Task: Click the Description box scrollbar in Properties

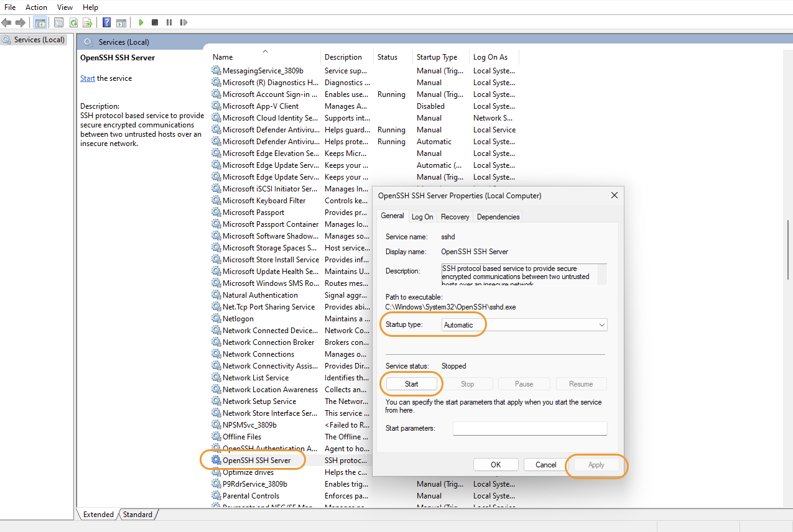Action: (602, 274)
